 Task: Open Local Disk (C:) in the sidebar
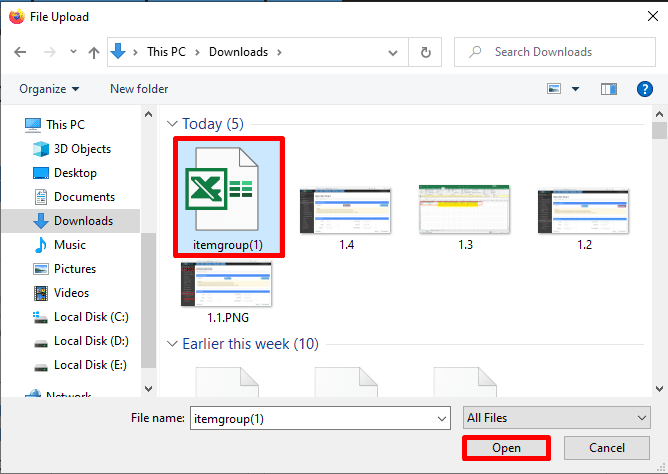[x=91, y=317]
